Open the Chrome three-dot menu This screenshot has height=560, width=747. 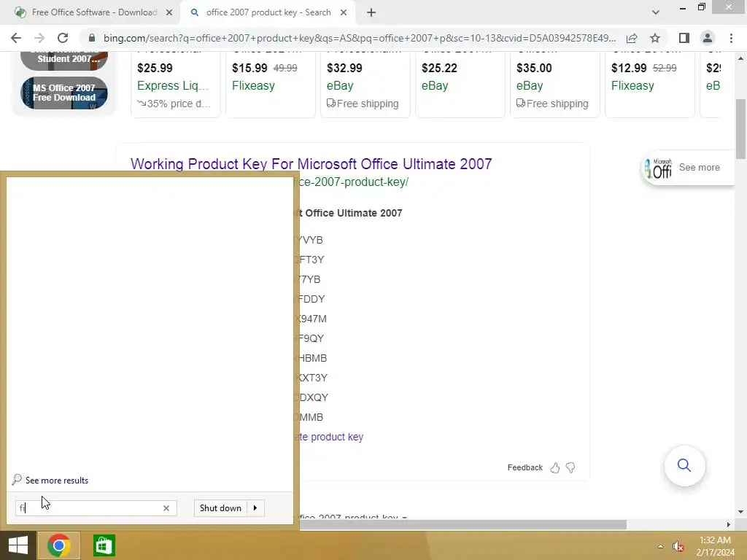(731, 38)
